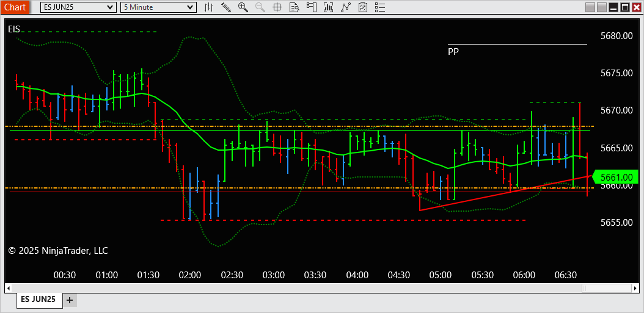The height and width of the screenshot is (313, 644).
Task: Click the 03:00 time axis label
Action: (274, 275)
